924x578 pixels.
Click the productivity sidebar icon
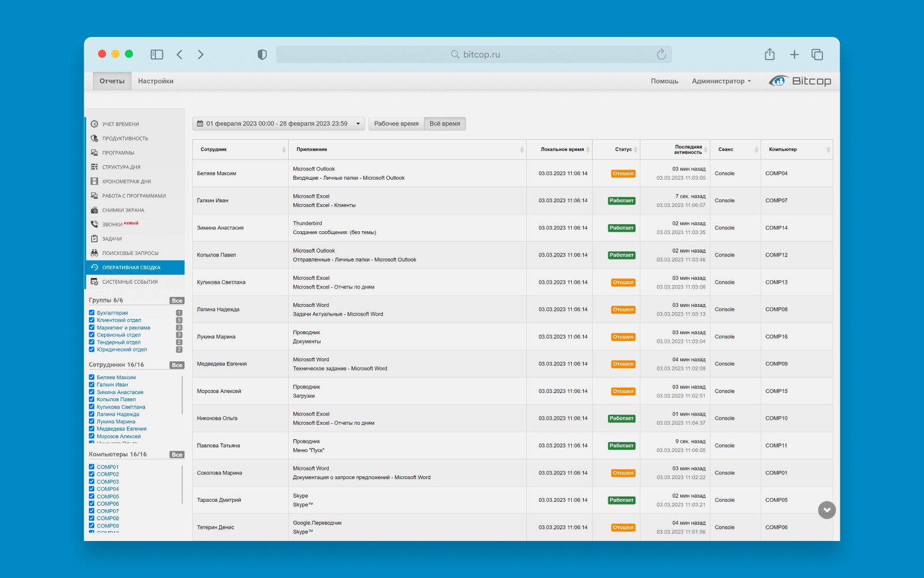point(94,138)
